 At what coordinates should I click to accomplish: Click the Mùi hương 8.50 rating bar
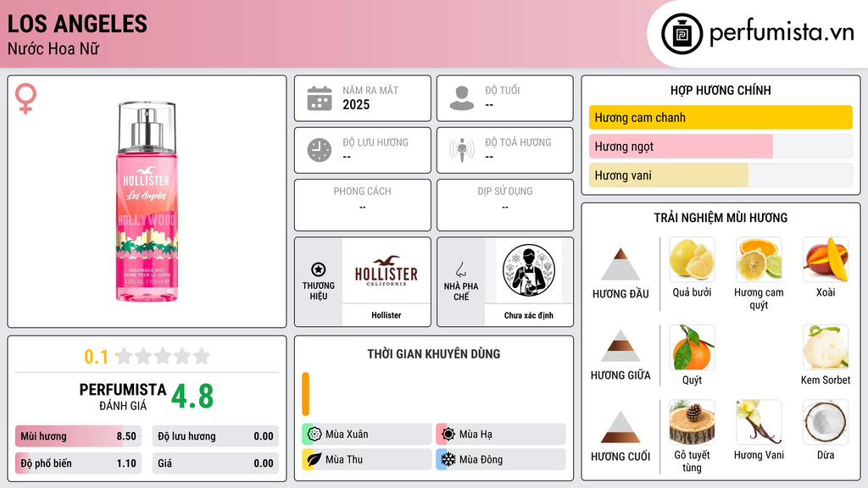click(79, 436)
